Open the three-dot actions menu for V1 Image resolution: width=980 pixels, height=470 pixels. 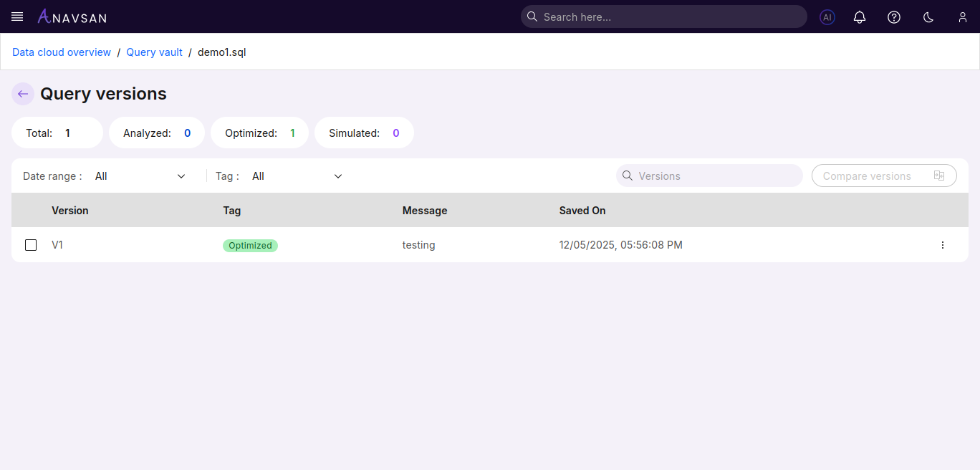pyautogui.click(x=943, y=245)
